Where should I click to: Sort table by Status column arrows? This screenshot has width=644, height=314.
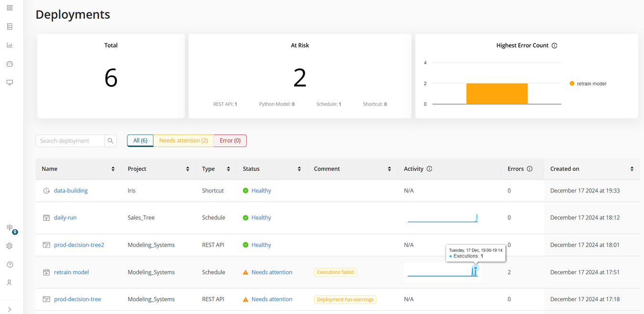click(x=299, y=169)
